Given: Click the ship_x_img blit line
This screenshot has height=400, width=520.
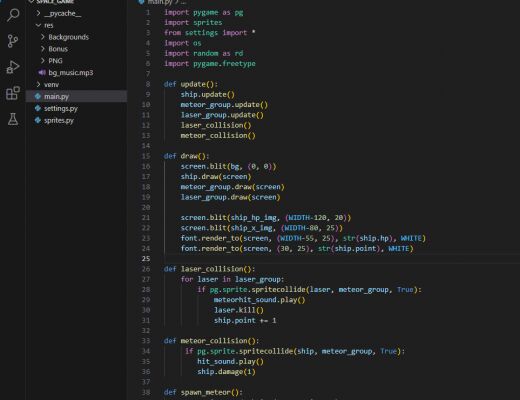Looking at the screenshot, I should point(262,228).
